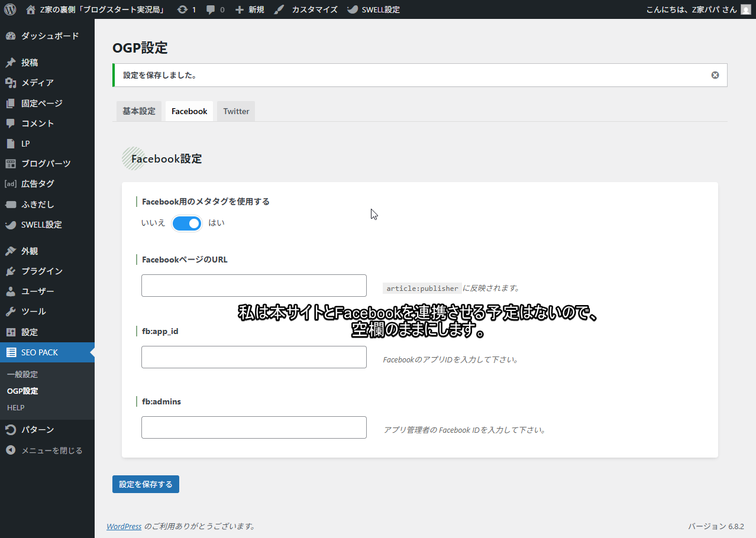
Task: Dismiss the 設定を保存しました notice
Action: click(715, 75)
